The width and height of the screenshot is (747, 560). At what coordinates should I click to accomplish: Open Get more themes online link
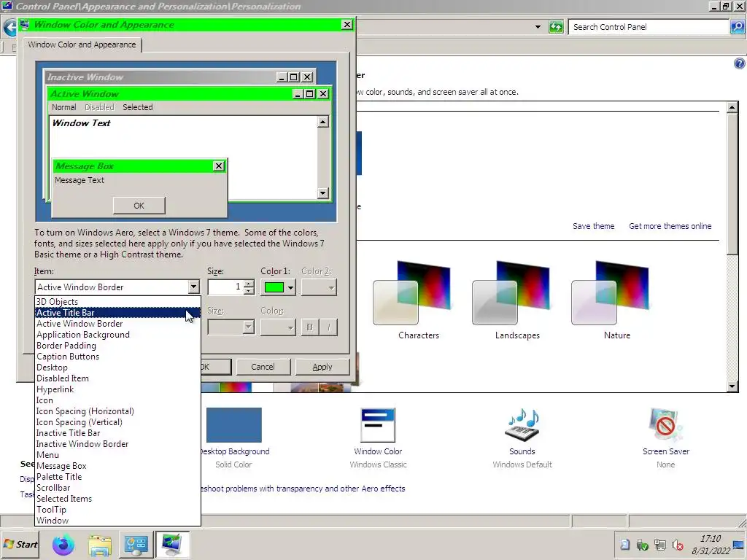(670, 226)
